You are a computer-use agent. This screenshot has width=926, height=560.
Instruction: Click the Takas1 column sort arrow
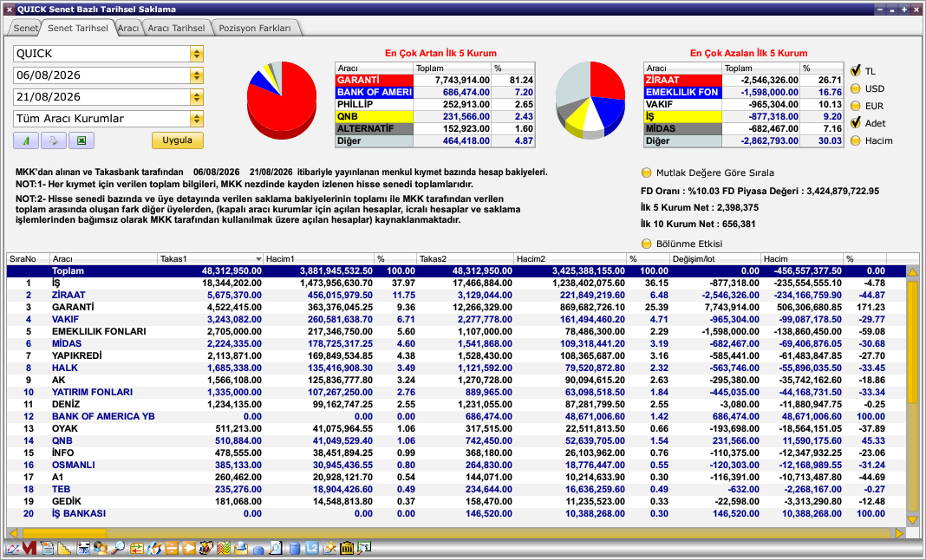tap(258, 259)
